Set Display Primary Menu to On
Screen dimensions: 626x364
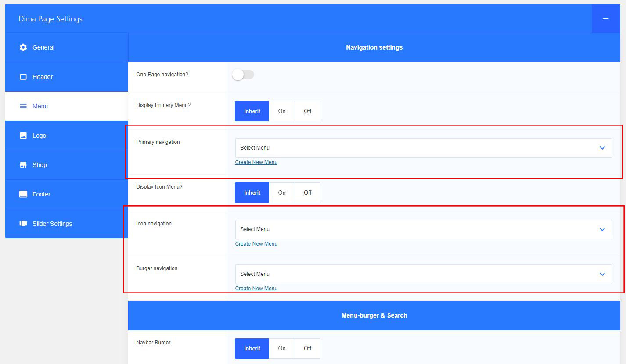coord(282,111)
